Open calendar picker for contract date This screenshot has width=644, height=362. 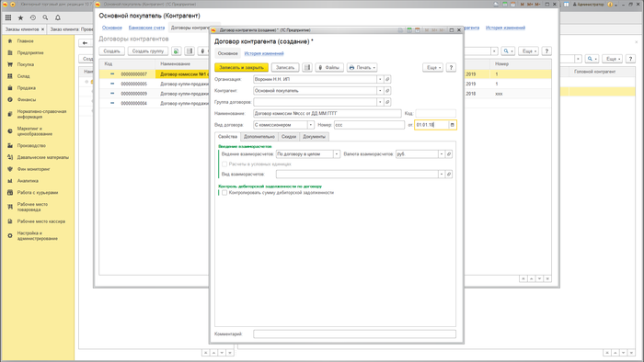coord(453,125)
